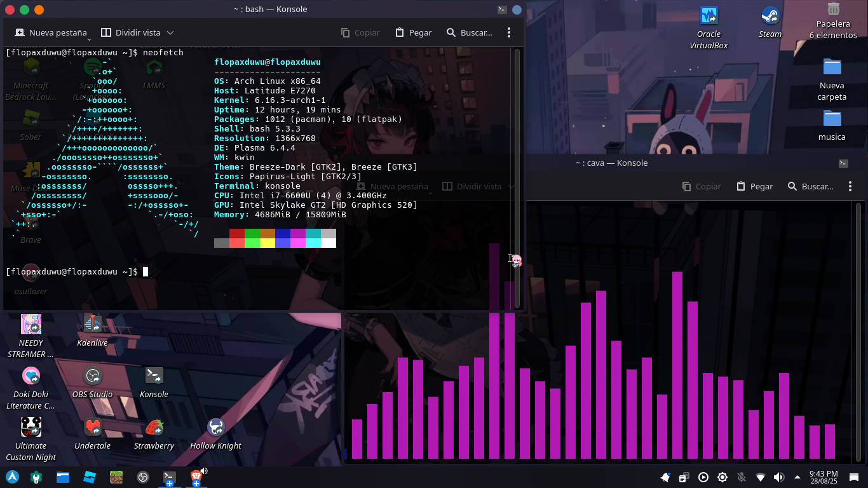868x488 pixels.
Task: Click the cava Konsole vertical scrollbar
Action: [x=858, y=332]
